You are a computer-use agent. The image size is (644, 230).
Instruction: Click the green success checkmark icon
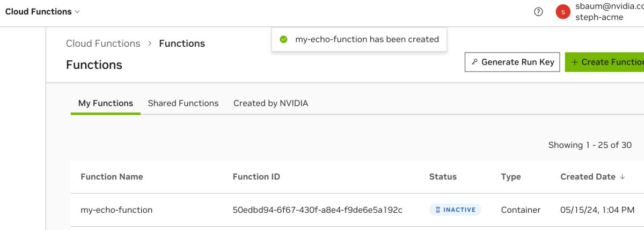[284, 39]
